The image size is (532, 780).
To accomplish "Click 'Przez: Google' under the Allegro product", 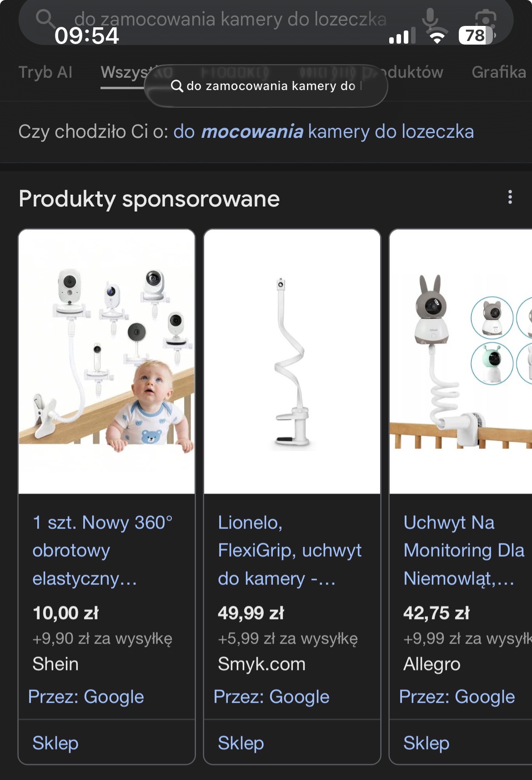I will [457, 697].
